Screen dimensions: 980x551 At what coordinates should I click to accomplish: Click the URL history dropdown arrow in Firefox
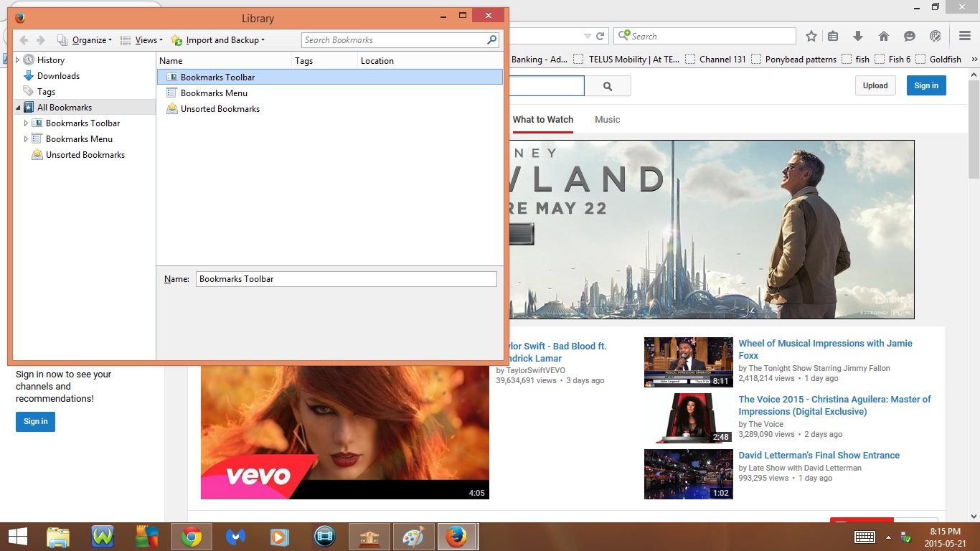pos(588,36)
